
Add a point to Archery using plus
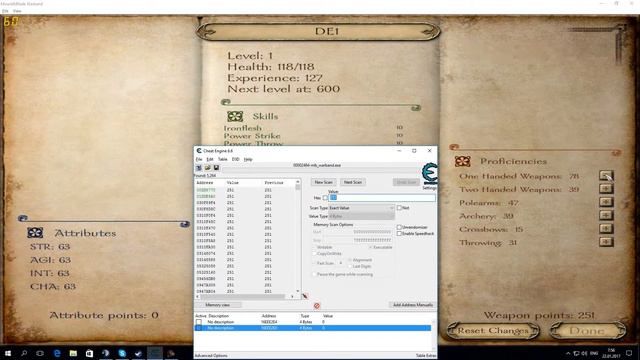click(606, 215)
